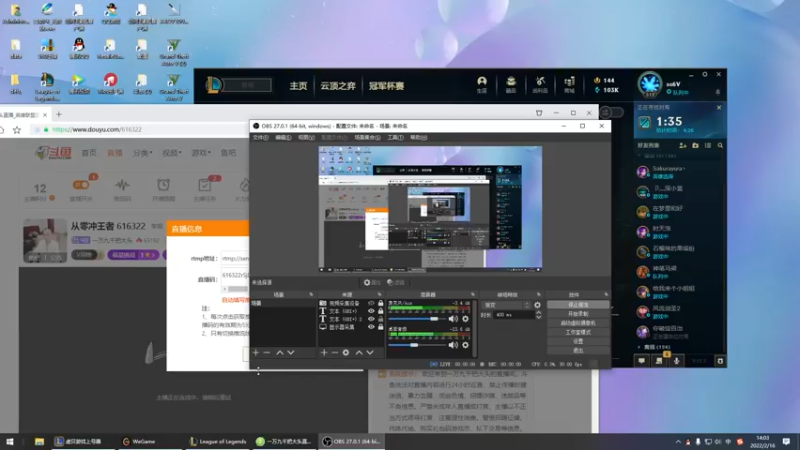Click Start Recording in OBS controls

coord(578,314)
